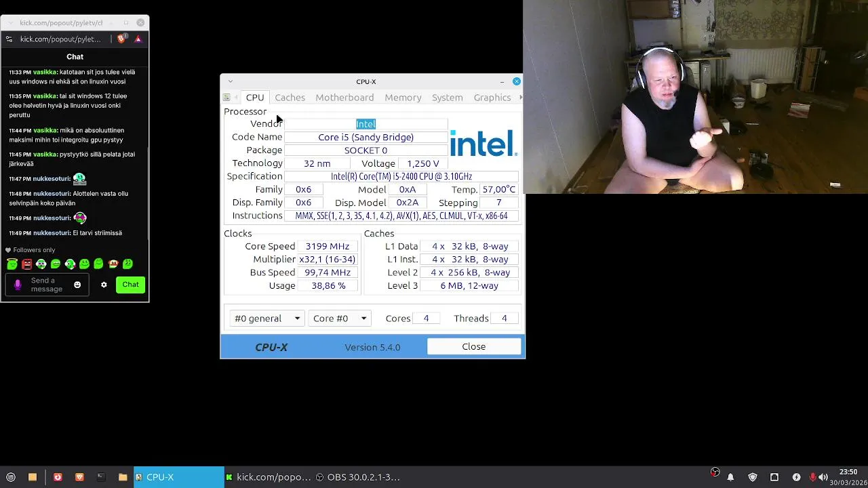Image resolution: width=868 pixels, height=488 pixels.
Task: Switch to the System tab
Action: [x=448, y=98]
